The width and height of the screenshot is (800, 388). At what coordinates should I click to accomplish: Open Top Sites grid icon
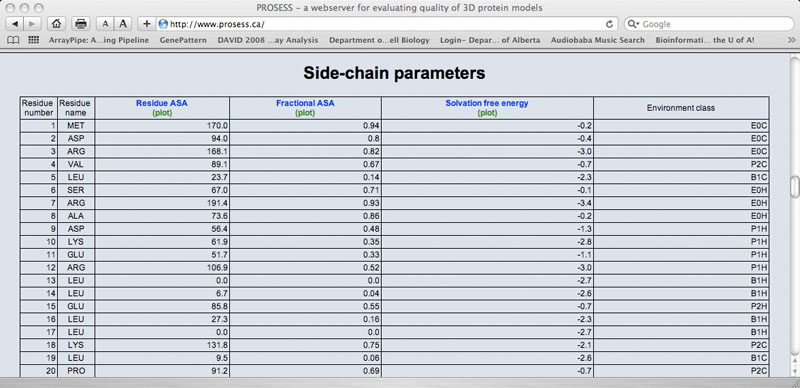[x=34, y=40]
